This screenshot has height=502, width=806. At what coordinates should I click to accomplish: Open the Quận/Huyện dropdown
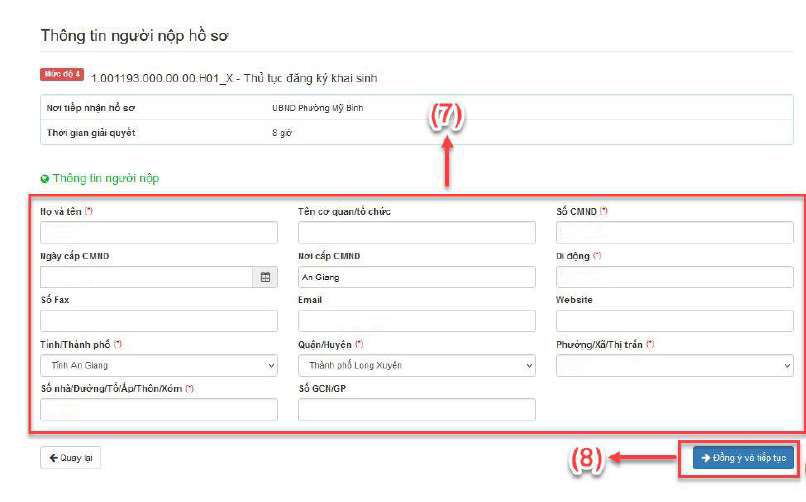(416, 366)
